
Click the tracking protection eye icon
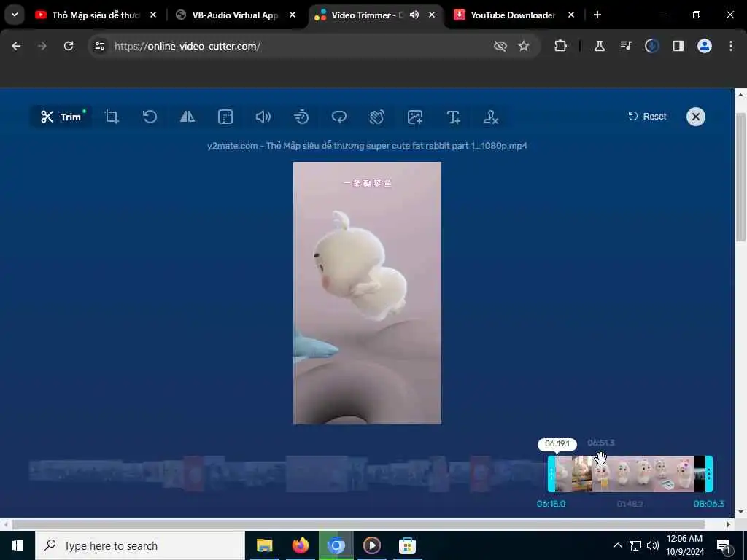click(500, 46)
